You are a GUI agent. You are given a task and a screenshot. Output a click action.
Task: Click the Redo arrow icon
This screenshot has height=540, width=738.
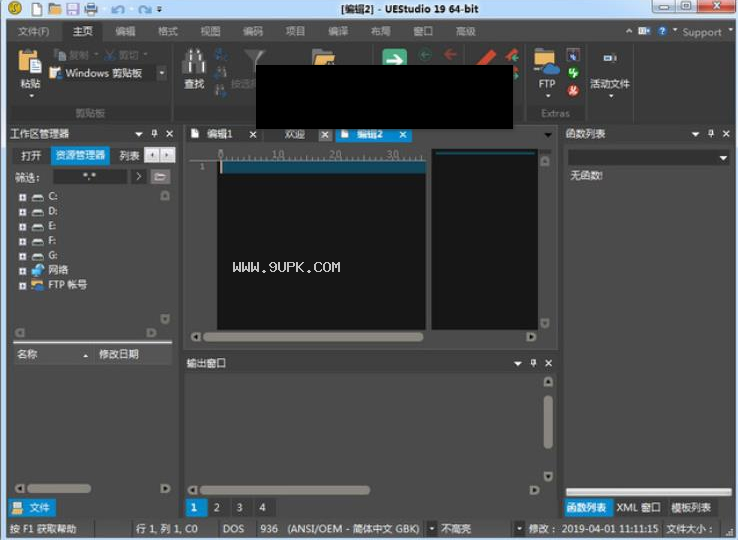145,9
